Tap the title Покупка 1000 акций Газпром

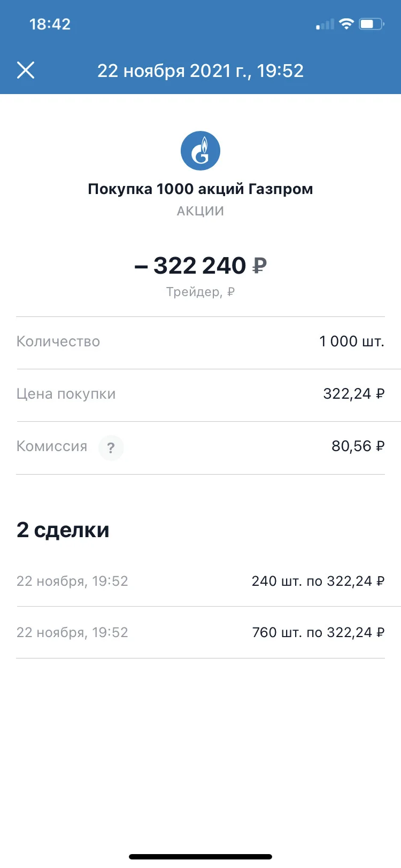point(200,189)
